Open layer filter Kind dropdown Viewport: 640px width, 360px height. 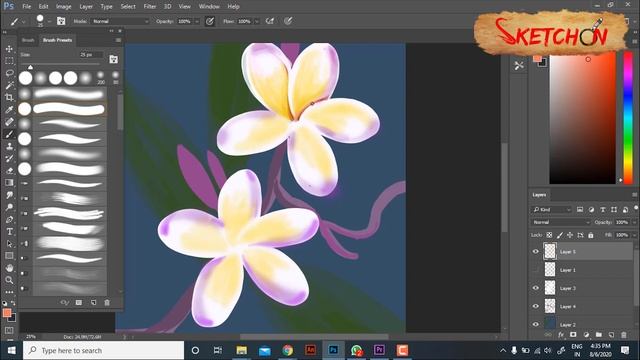click(552, 209)
